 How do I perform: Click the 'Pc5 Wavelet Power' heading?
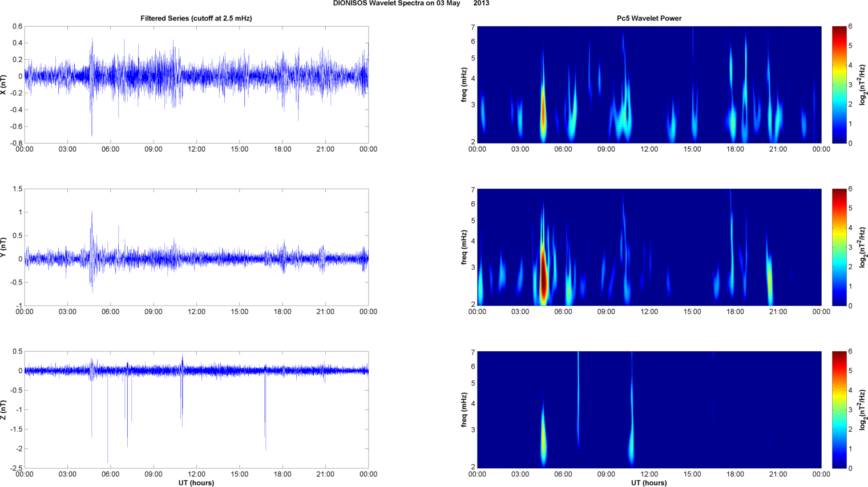click(x=649, y=18)
